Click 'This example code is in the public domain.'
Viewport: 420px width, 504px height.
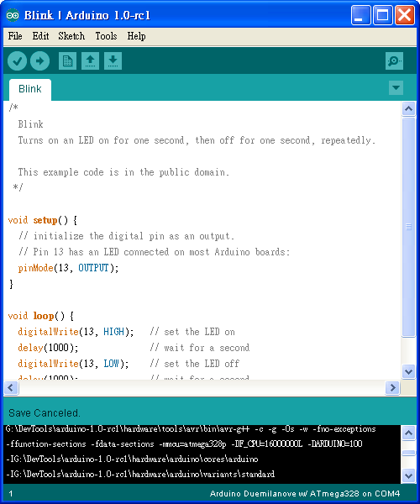[x=123, y=172]
